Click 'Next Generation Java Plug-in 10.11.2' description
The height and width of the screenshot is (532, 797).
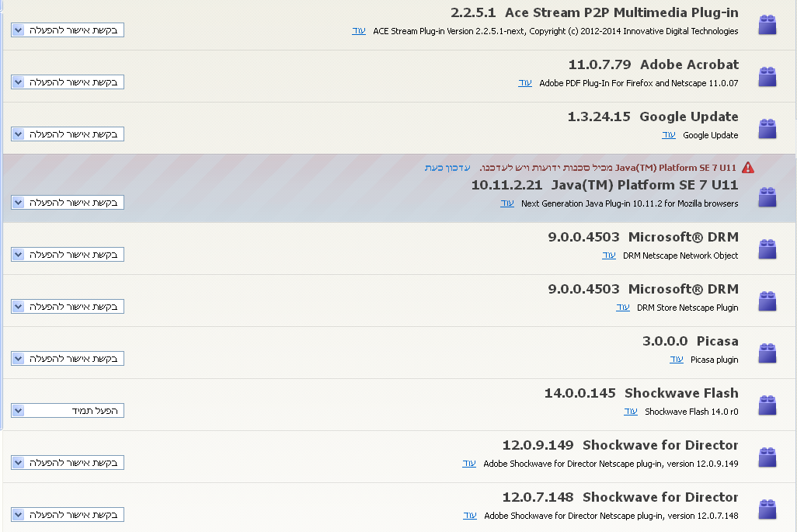[630, 203]
